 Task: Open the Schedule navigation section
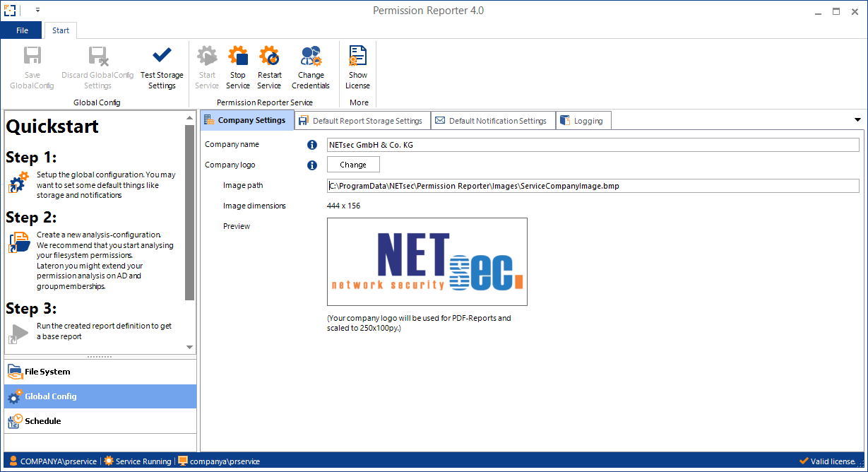[42, 421]
